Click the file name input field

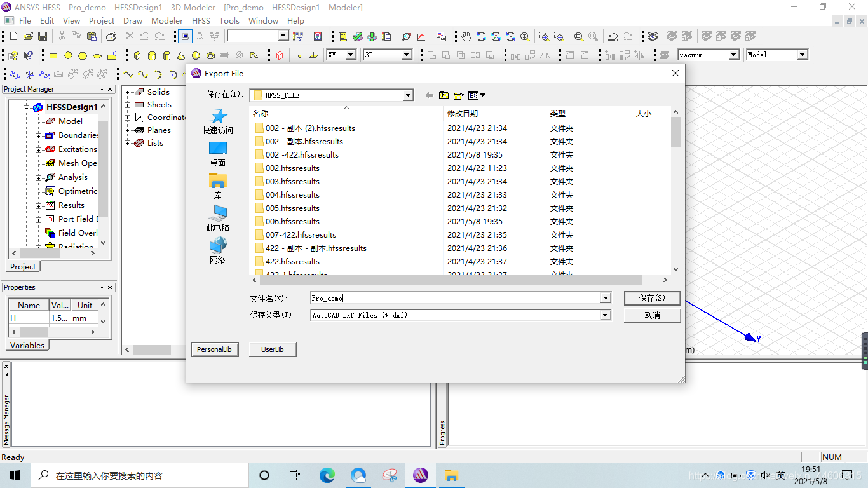pos(455,298)
